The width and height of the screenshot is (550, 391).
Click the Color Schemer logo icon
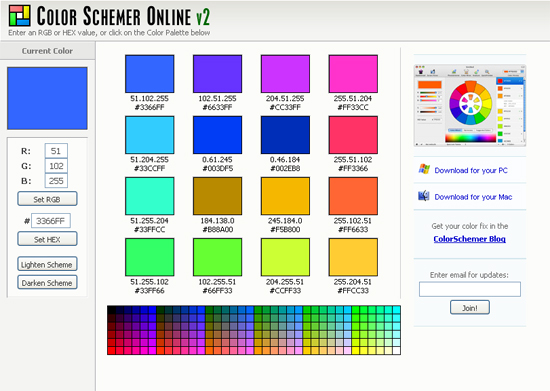point(20,15)
